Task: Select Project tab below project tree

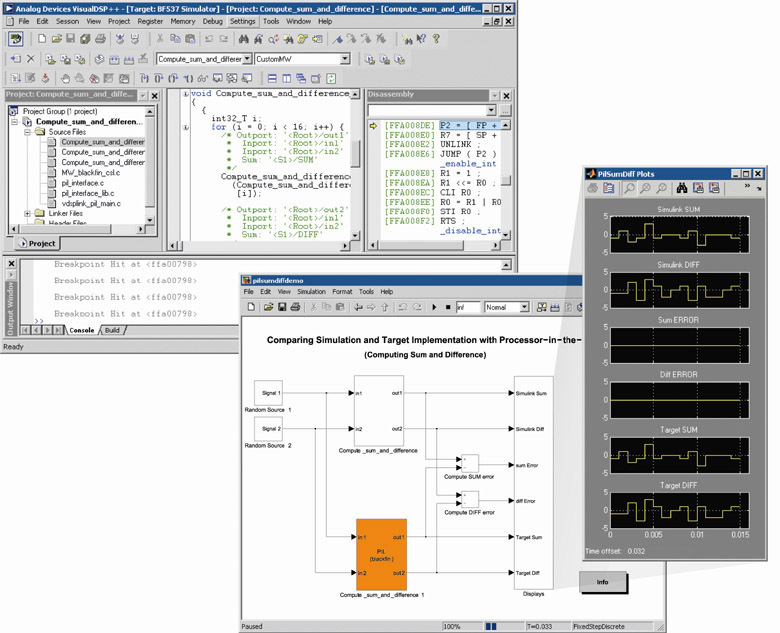Action: (37, 243)
